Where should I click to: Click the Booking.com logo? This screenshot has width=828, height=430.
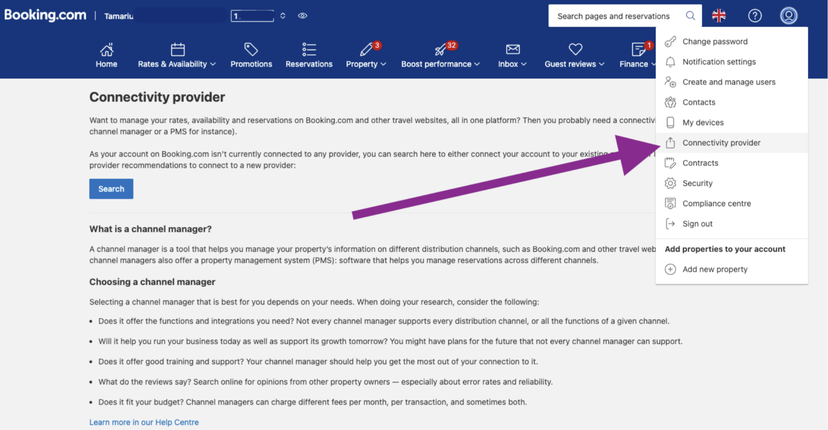44,16
